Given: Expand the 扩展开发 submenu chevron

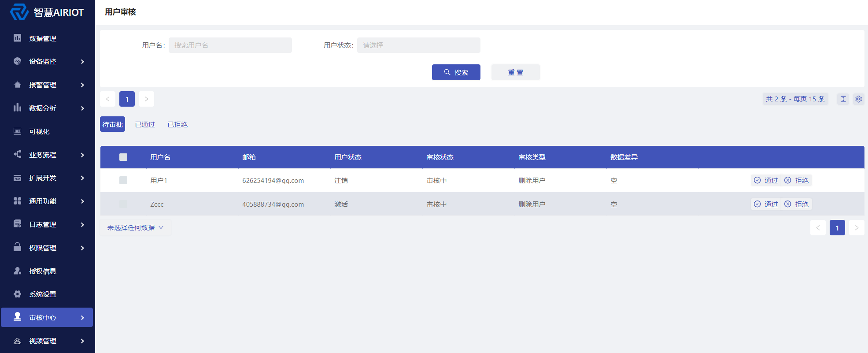Looking at the screenshot, I should (x=82, y=178).
